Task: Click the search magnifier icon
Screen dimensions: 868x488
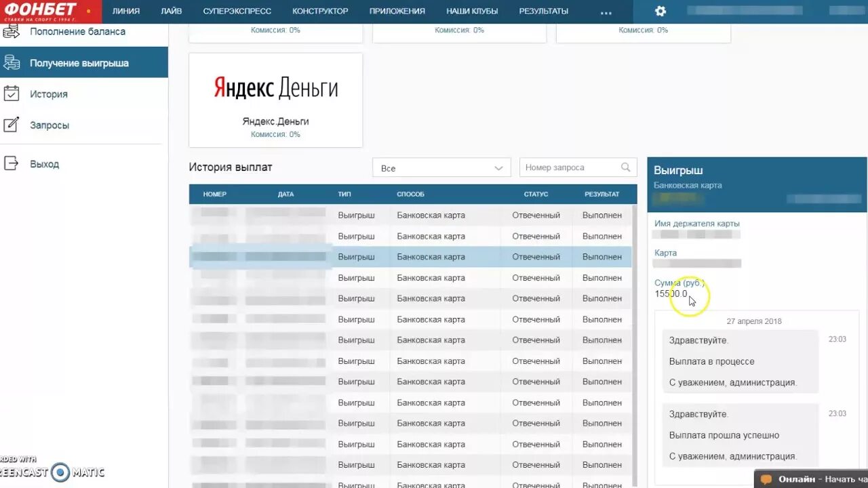Action: tap(625, 167)
